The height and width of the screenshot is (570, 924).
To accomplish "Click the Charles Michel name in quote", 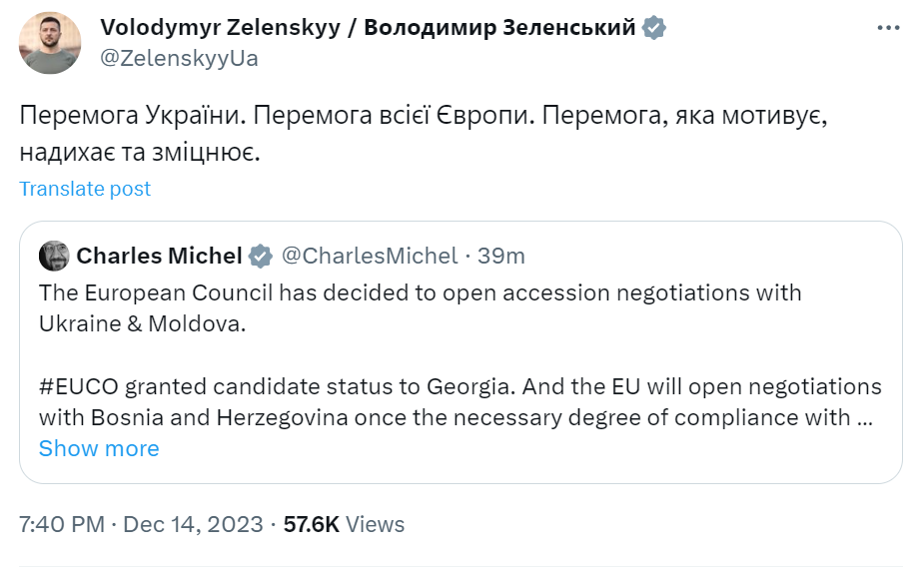I will 159,257.
